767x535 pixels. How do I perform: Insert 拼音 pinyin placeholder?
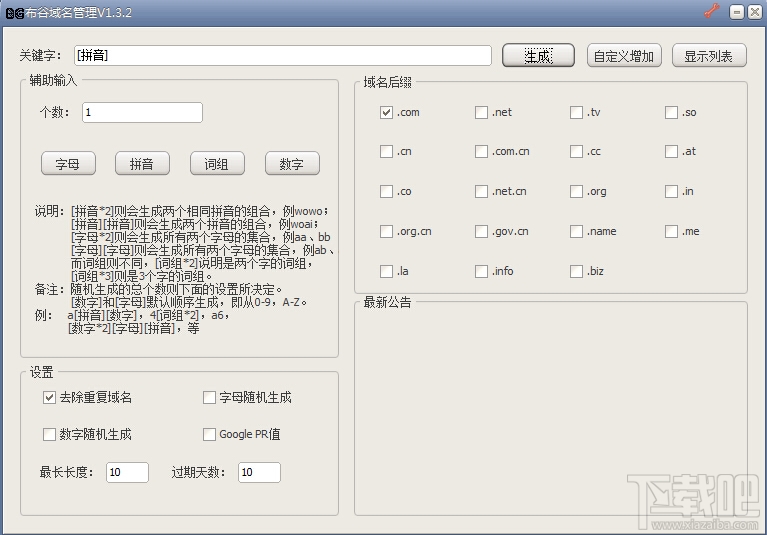142,163
